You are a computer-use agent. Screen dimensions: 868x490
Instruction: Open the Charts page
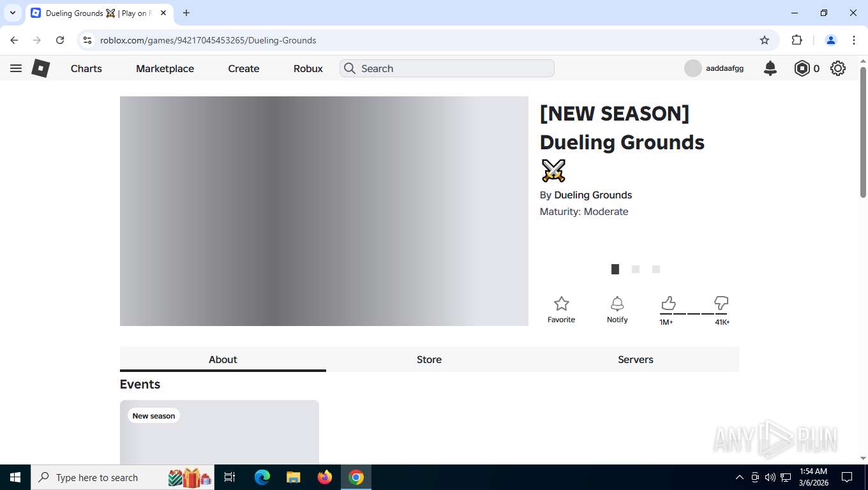[x=86, y=68]
